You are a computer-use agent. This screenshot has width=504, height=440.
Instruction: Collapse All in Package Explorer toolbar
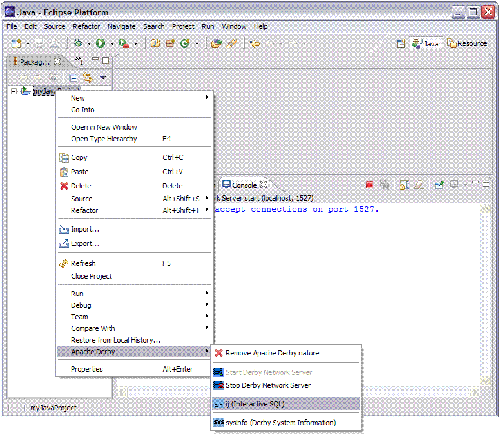click(x=73, y=77)
